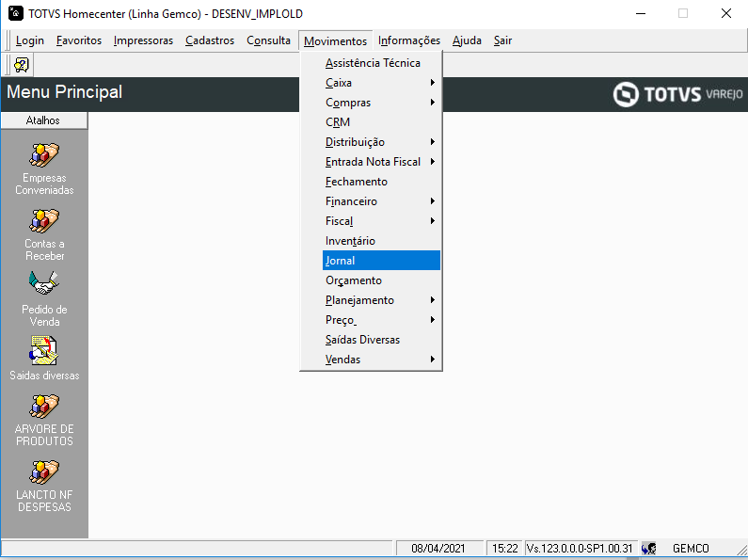Expand the Caixa submenu
This screenshot has width=748, height=560.
coord(381,83)
